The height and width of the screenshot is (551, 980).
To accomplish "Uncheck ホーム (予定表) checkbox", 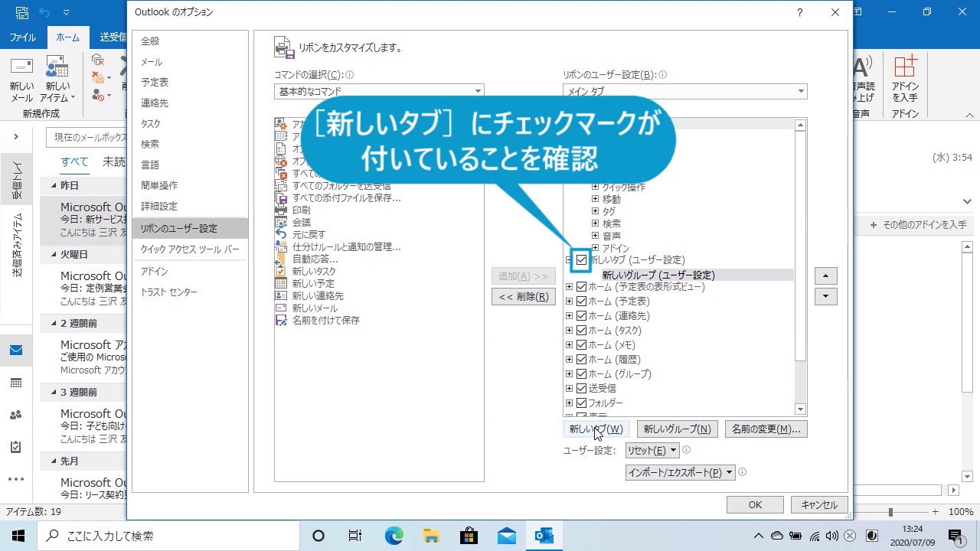I will point(581,302).
